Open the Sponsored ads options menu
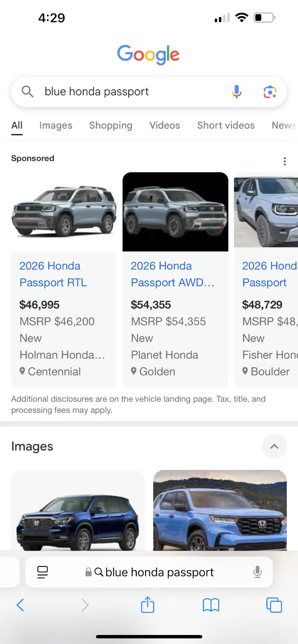Image resolution: width=298 pixels, height=644 pixels. point(285,161)
